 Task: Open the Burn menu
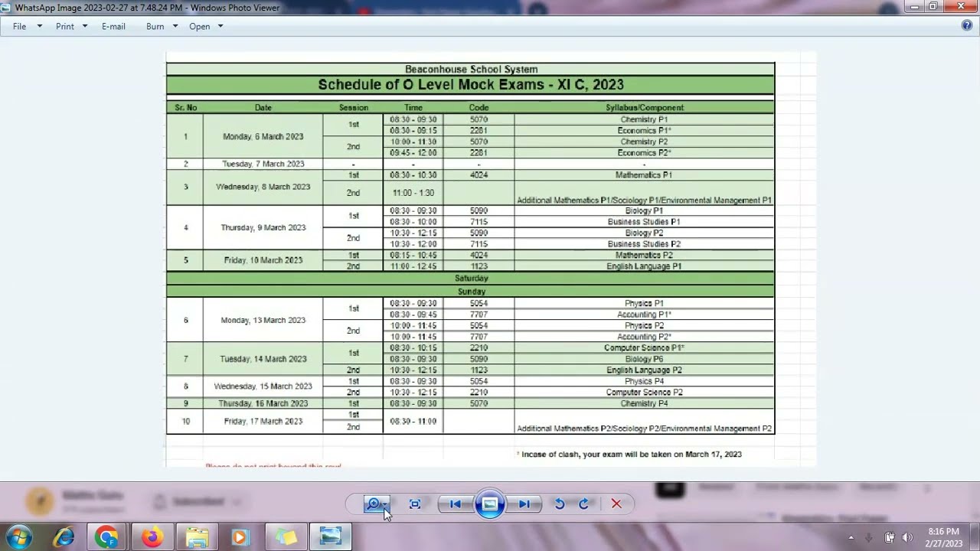tap(155, 26)
